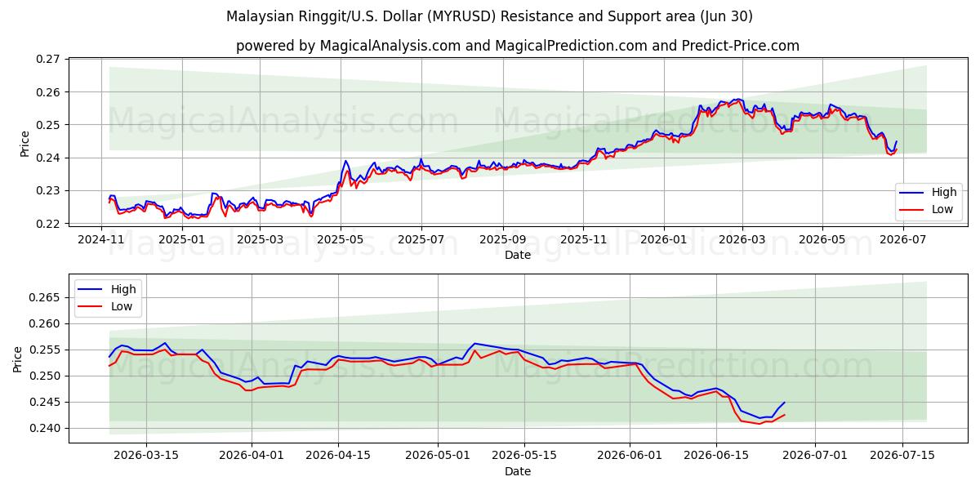Image resolution: width=980 pixels, height=490 pixels.
Task: Click the bottom chart date label 2026-07-15
Action: click(x=902, y=456)
